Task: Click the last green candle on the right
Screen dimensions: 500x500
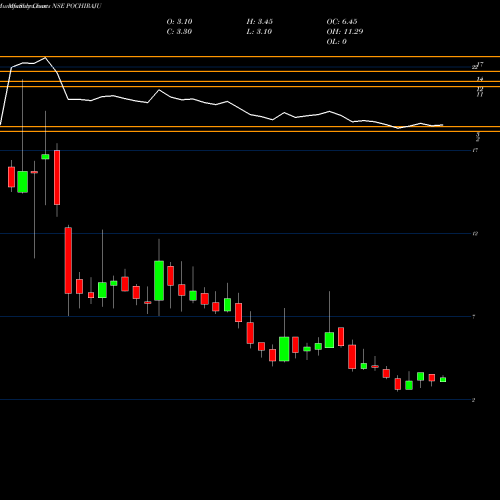Action: [x=443, y=380]
